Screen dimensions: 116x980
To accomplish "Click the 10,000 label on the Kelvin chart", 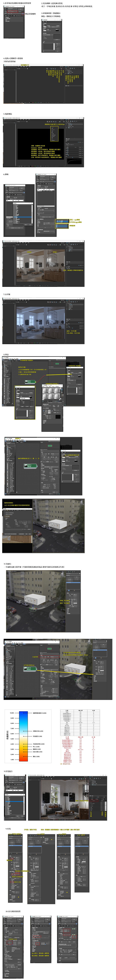I will point(12,713).
